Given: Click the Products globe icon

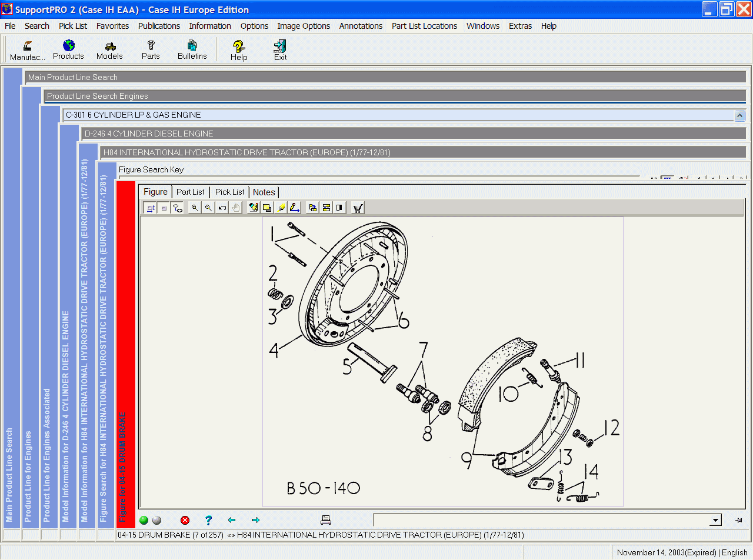Looking at the screenshot, I should (x=68, y=49).
